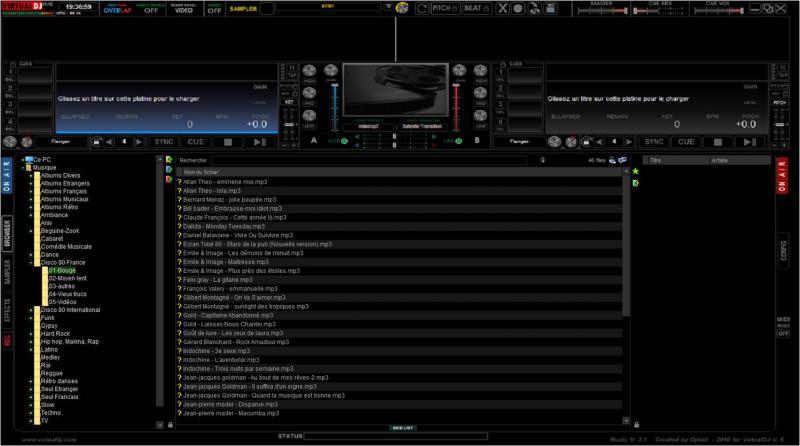The height and width of the screenshot is (446, 800).
Task: Hit the stop button on deck A
Action: [228, 142]
